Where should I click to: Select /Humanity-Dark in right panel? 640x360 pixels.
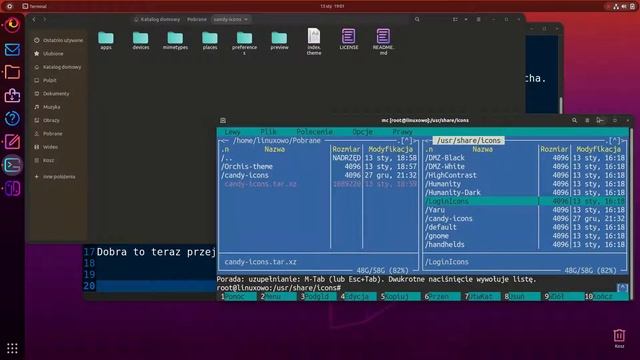point(524,193)
